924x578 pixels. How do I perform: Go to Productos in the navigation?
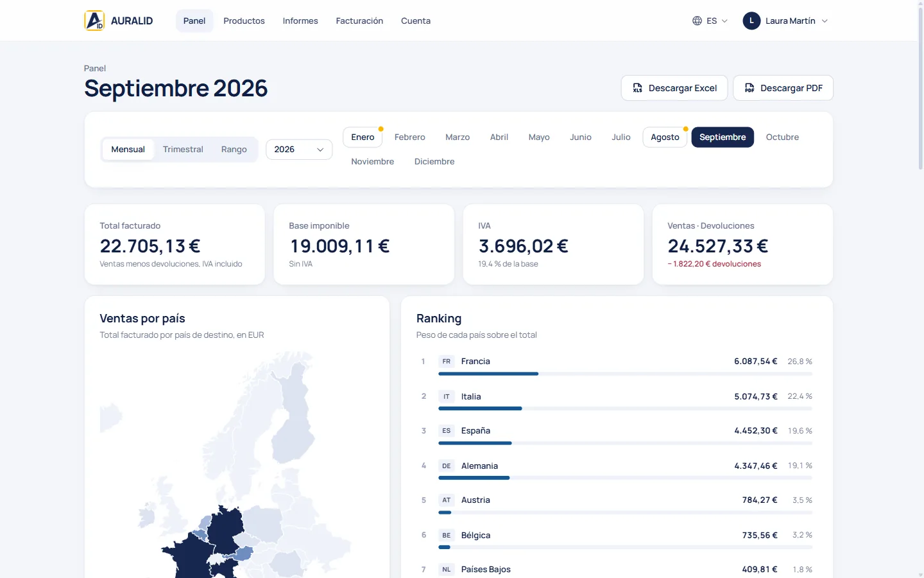[x=244, y=21]
